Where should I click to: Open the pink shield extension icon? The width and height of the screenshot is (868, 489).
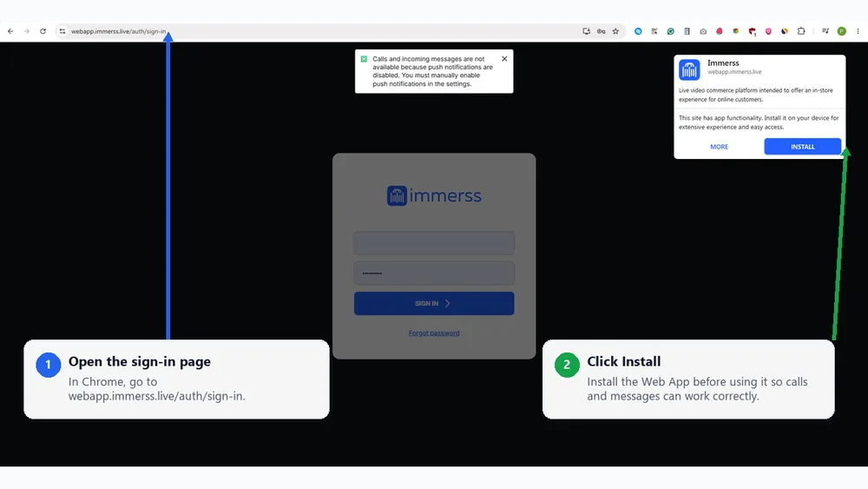(768, 31)
